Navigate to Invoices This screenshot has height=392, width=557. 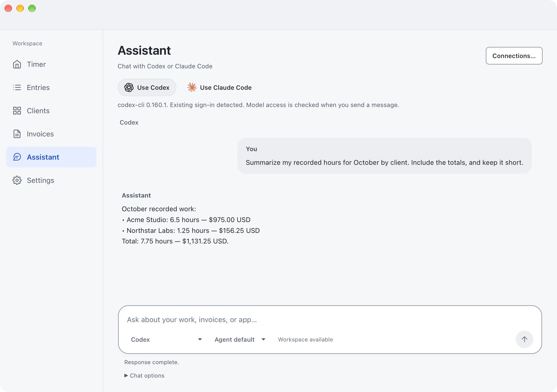point(51,134)
